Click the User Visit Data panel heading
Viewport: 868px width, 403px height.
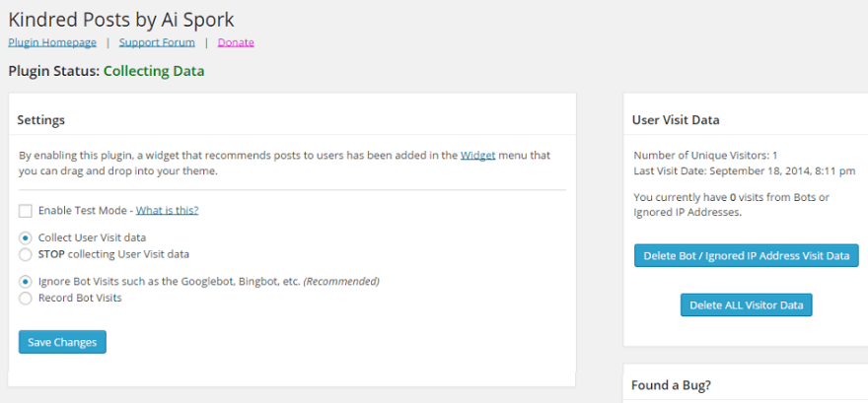coord(676,120)
